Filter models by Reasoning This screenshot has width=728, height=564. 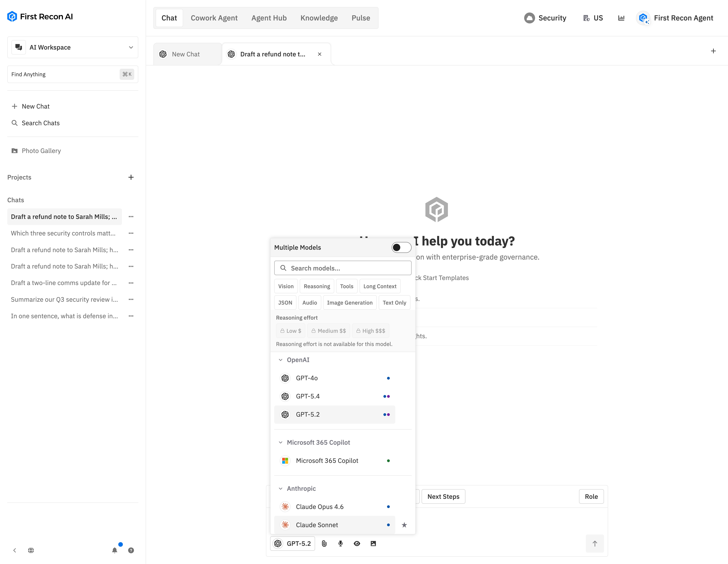[317, 286]
